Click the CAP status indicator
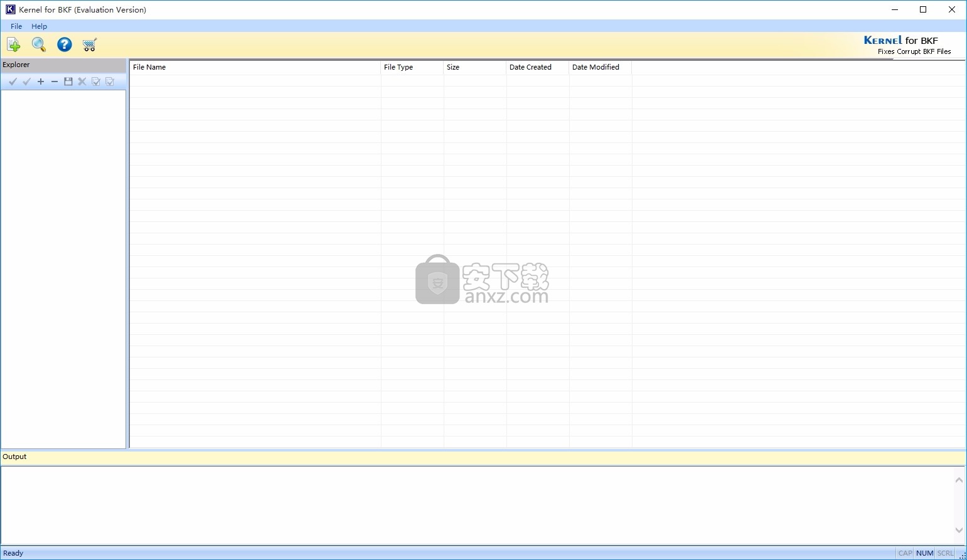Viewport: 967px width, 560px height. point(905,553)
